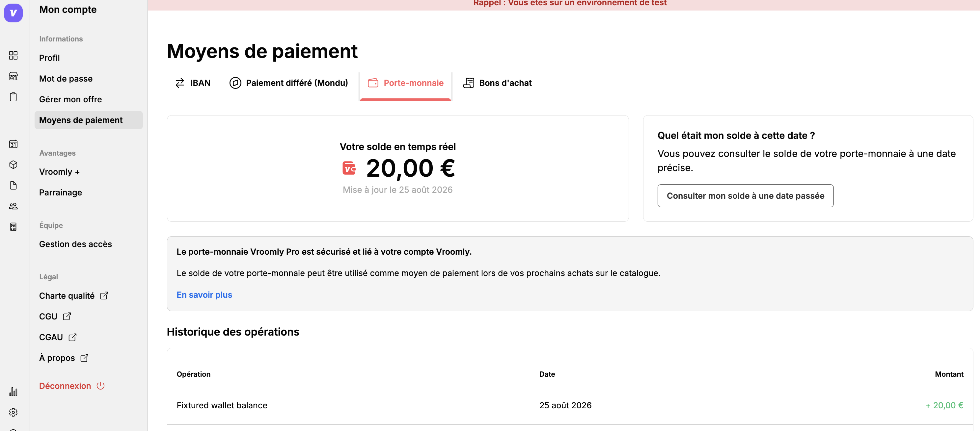Select the clipboard icon in the left rail
The image size is (980, 431).
(x=13, y=97)
